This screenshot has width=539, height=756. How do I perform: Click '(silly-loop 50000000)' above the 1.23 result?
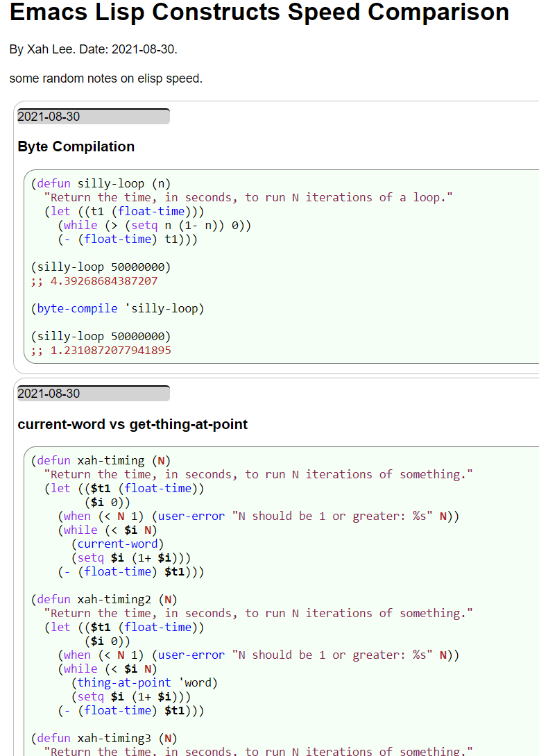(x=101, y=337)
